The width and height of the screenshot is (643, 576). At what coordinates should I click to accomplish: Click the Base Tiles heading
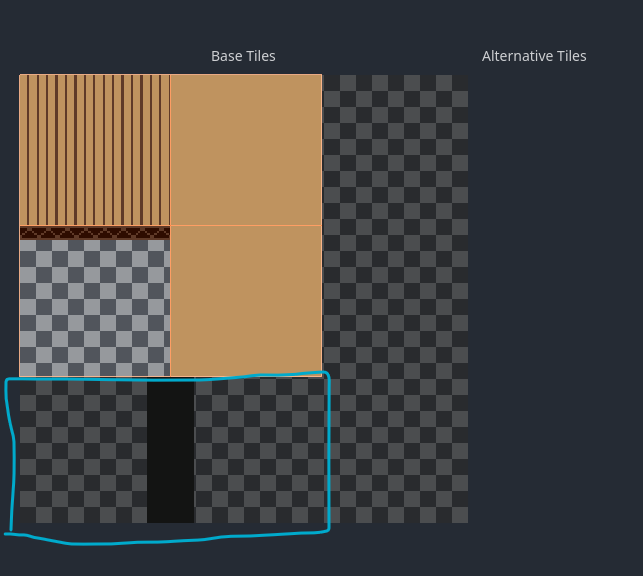click(x=243, y=56)
